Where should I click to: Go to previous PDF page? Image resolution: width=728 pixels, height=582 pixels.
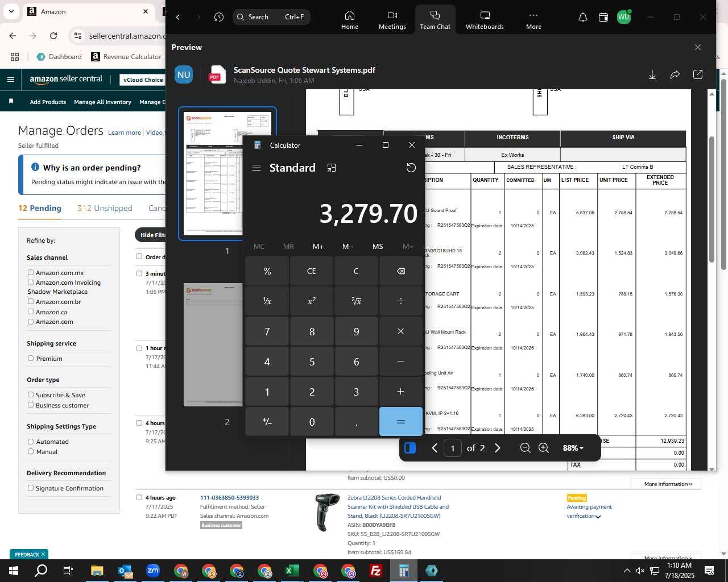point(435,448)
